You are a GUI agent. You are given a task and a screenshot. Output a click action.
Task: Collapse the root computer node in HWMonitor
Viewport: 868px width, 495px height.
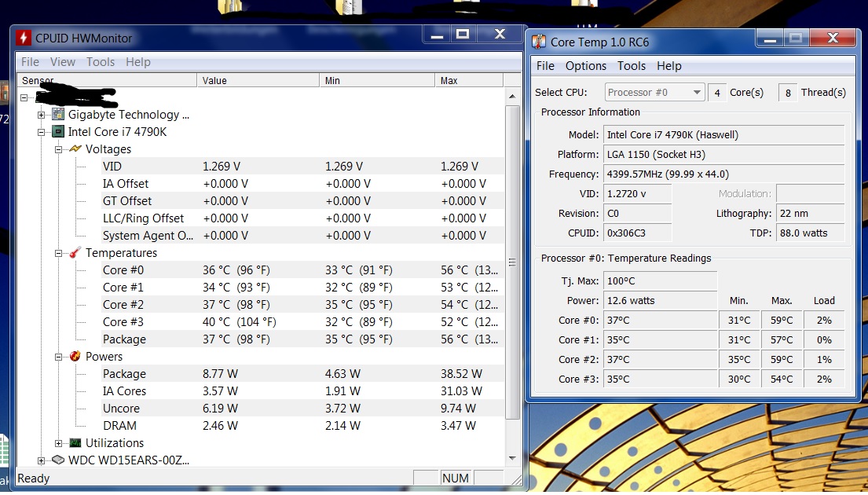click(x=24, y=97)
